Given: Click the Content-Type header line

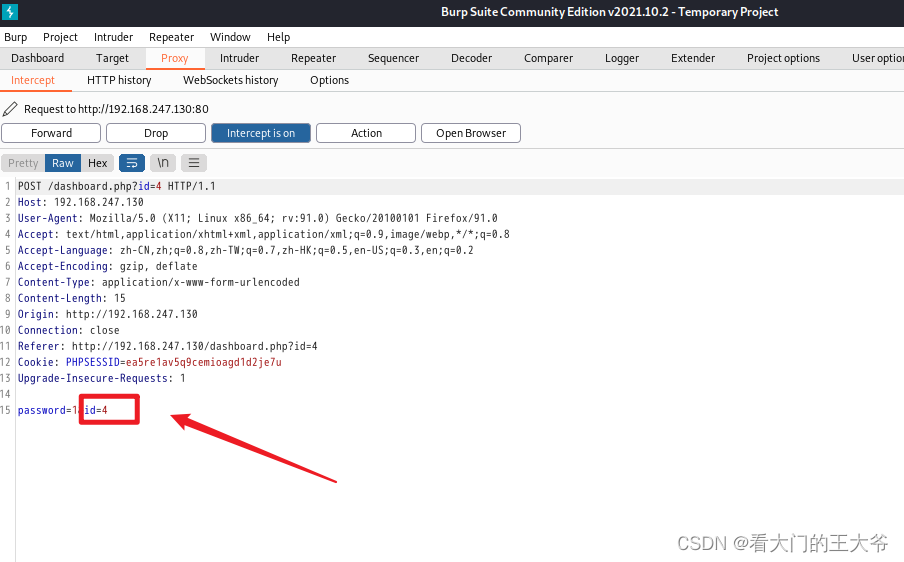Looking at the screenshot, I should click(x=159, y=282).
